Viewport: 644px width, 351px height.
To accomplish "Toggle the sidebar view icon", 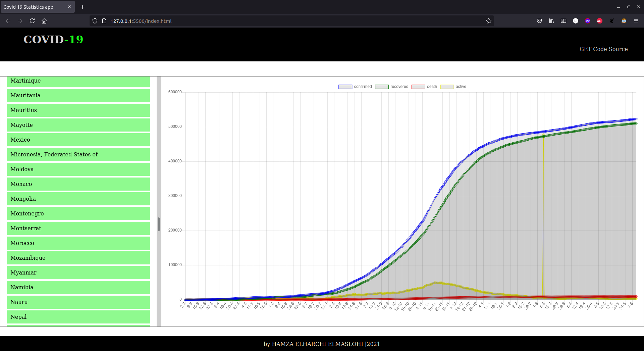I will 563,21.
